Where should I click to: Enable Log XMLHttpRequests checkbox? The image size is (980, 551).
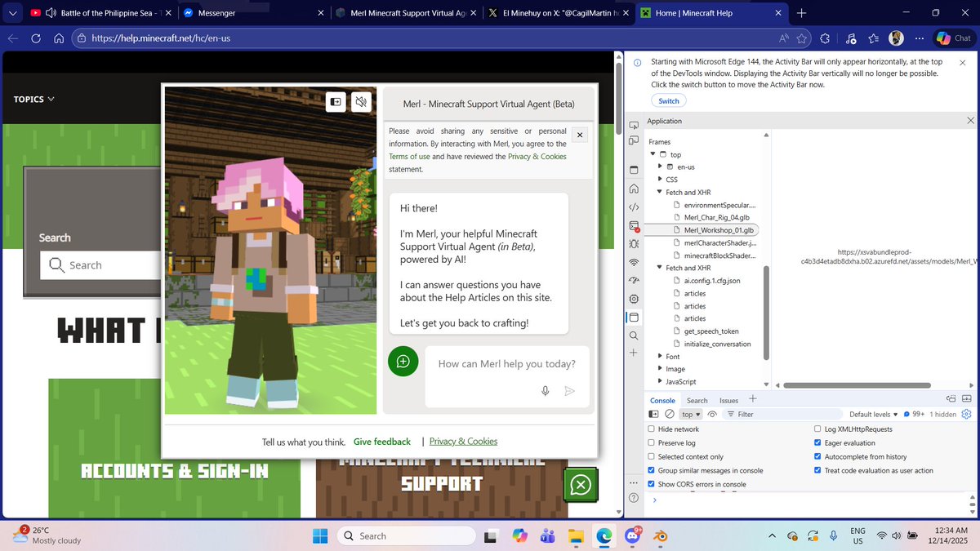[817, 429]
